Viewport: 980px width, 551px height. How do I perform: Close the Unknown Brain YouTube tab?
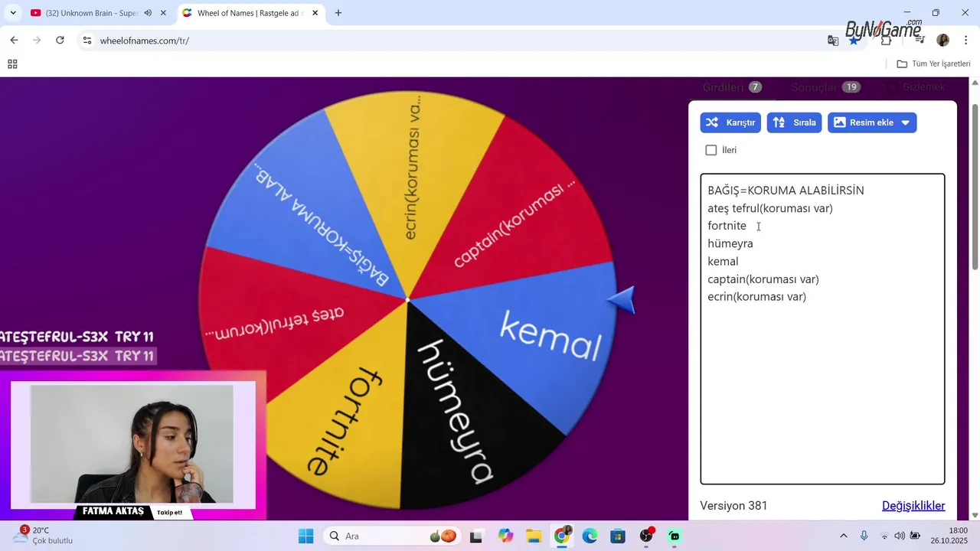pos(163,13)
